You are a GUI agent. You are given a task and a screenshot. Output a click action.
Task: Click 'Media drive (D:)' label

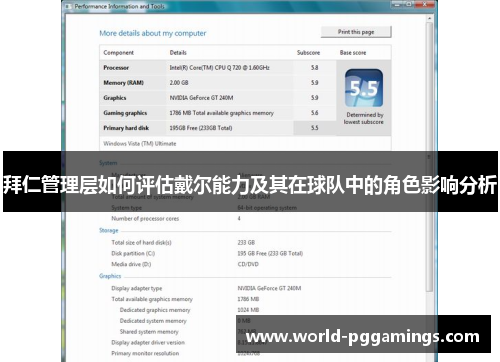131,264
